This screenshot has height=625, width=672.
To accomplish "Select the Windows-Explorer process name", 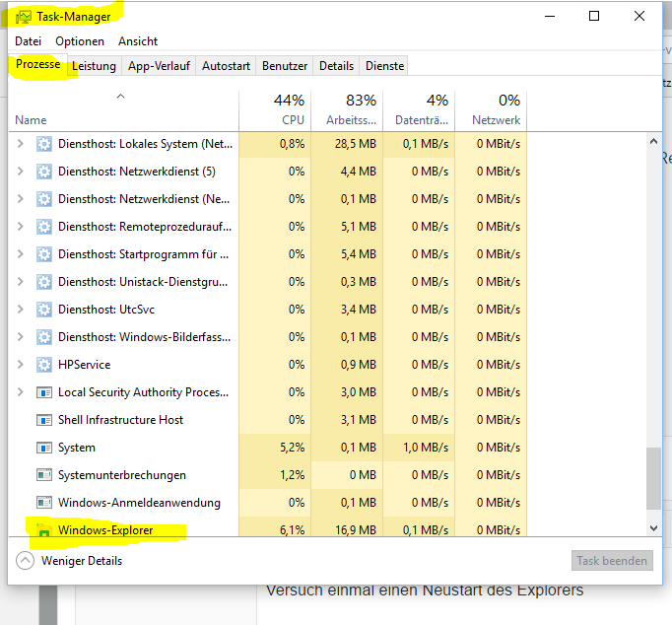I will (105, 530).
